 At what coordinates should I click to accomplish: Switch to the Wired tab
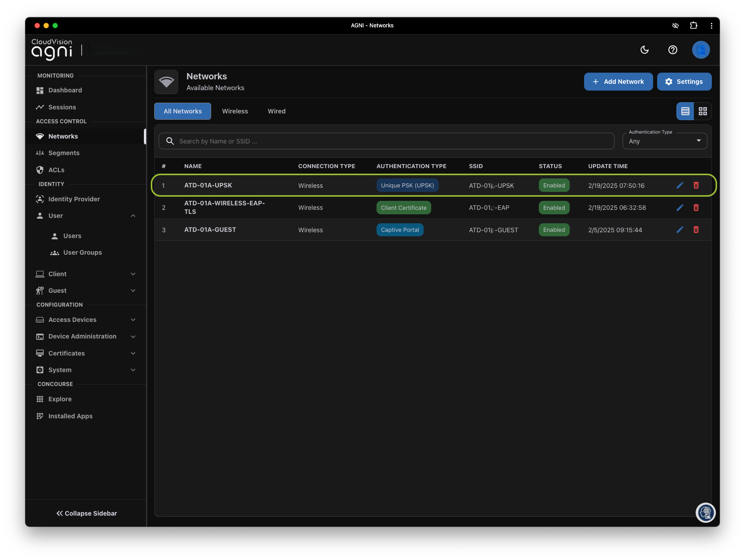[x=277, y=111]
